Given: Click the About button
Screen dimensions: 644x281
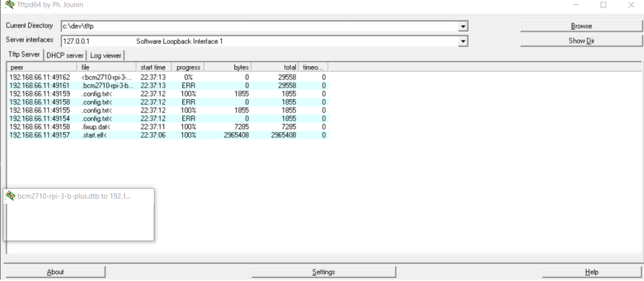Looking at the screenshot, I should pos(55,272).
